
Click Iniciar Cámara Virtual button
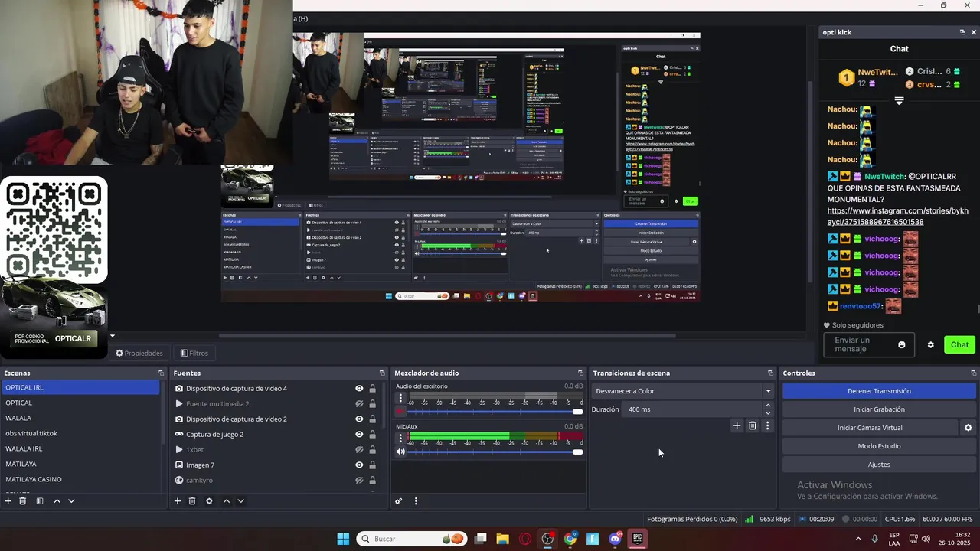click(870, 428)
